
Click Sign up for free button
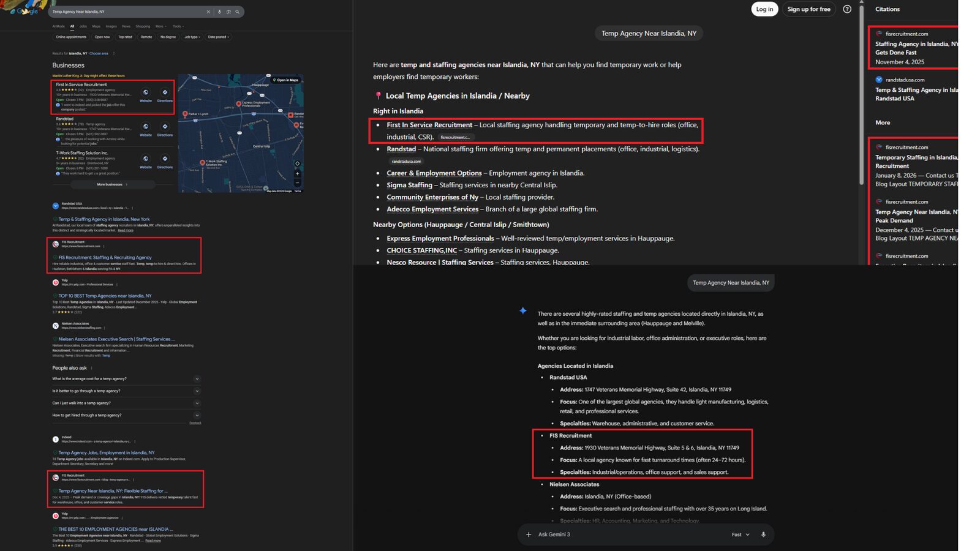click(809, 9)
